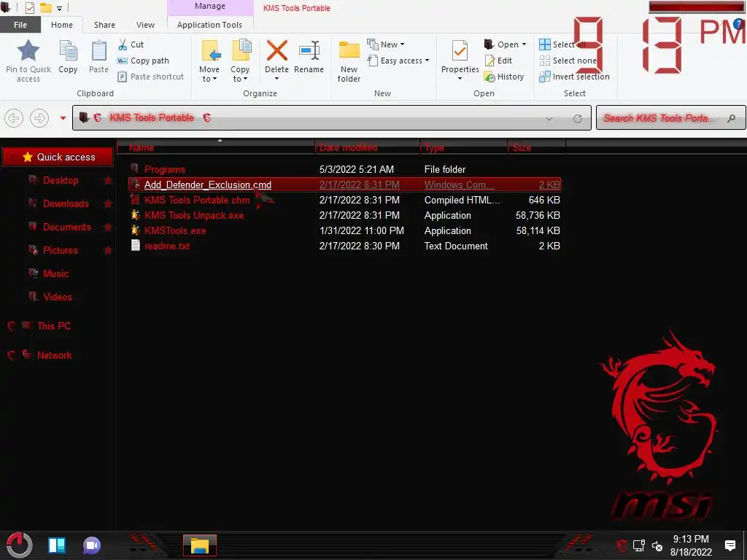This screenshot has height=560, width=747.
Task: Rename the selected file
Action: [309, 57]
